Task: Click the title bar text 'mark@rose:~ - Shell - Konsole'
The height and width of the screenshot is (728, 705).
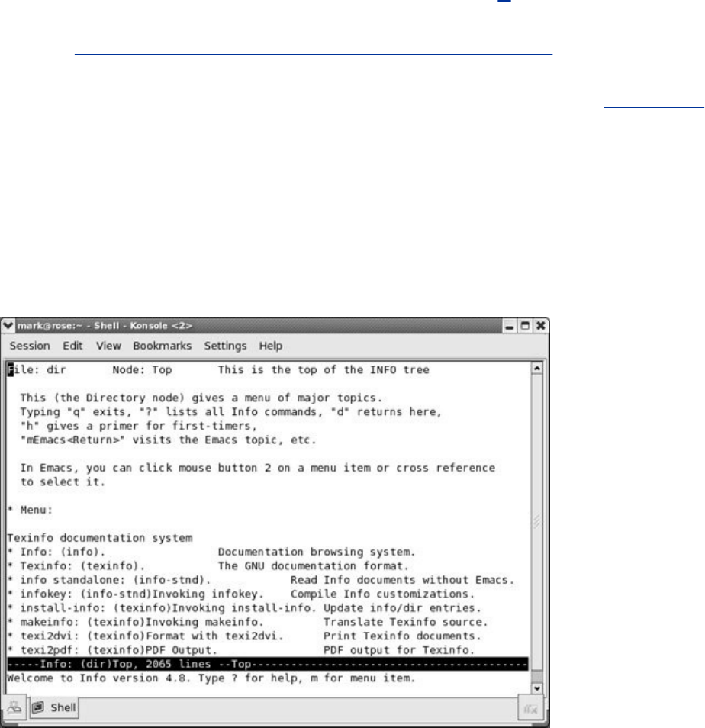Action: pos(105,326)
